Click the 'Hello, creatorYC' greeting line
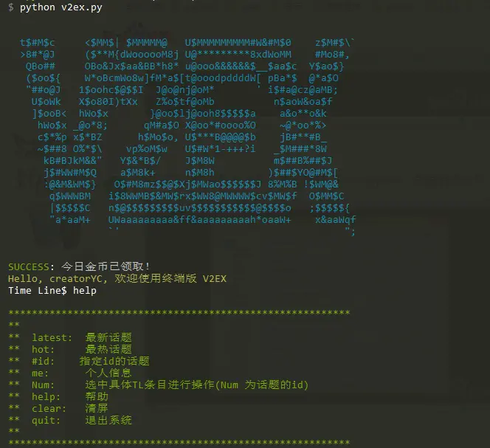Image resolution: width=490 pixels, height=448 pixels. click(117, 278)
